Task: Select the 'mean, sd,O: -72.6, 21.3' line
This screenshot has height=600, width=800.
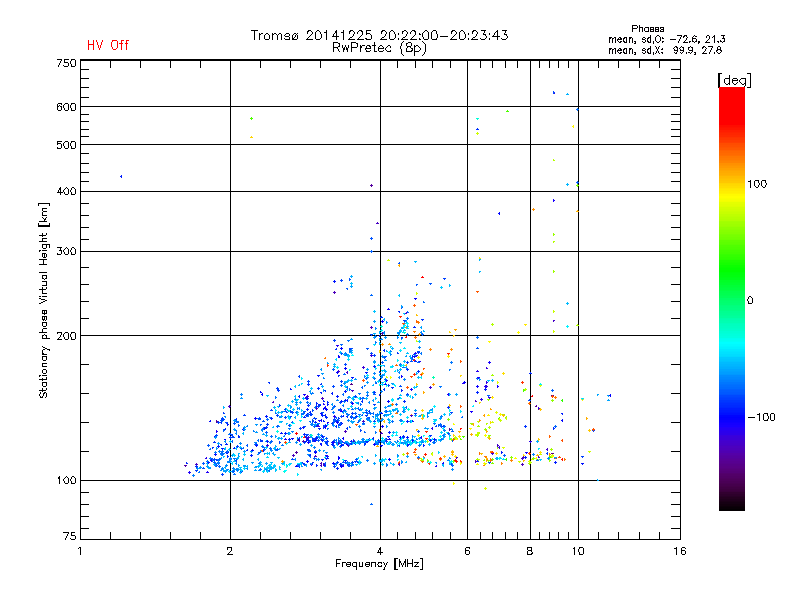Action: 666,39
